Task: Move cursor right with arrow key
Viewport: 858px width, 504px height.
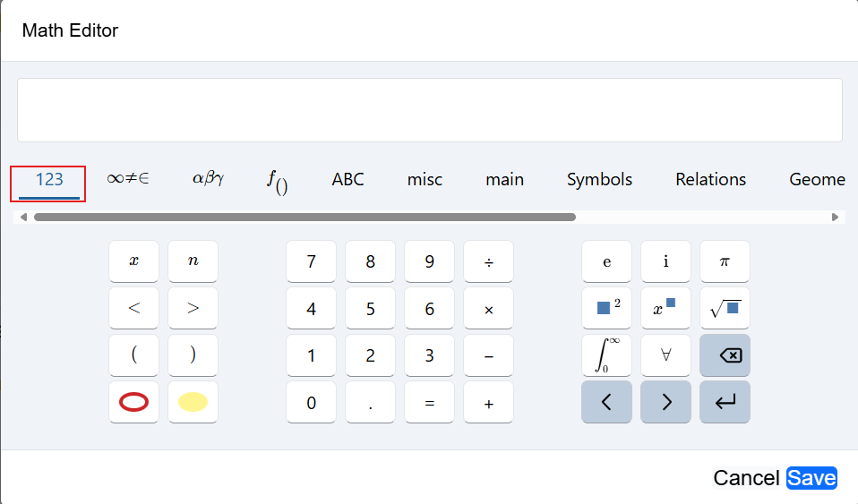Action: click(x=665, y=402)
